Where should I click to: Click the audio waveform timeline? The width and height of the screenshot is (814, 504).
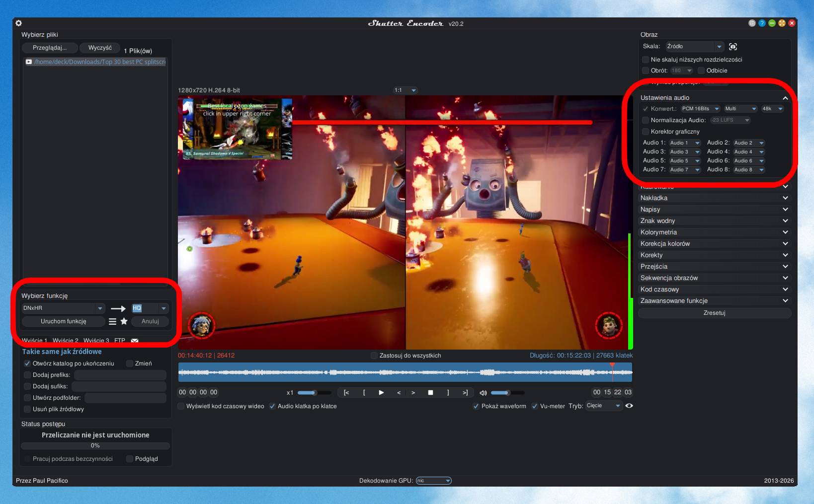(x=405, y=372)
